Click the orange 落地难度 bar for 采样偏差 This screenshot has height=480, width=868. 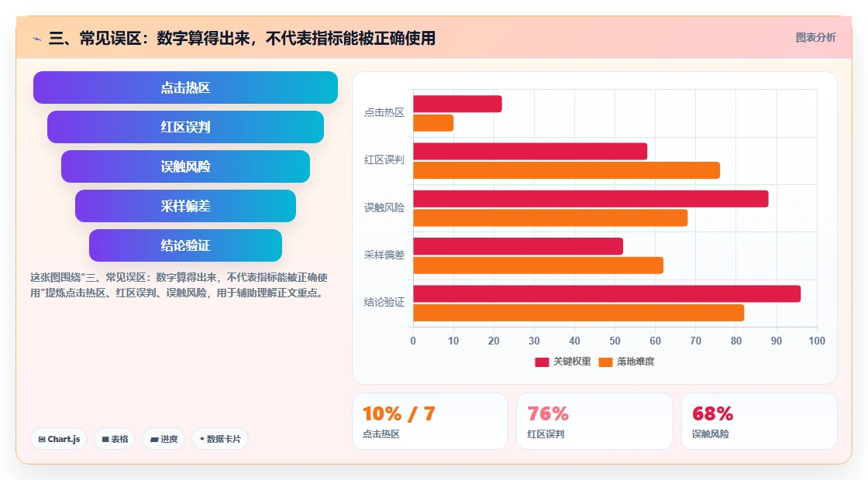[x=538, y=266]
